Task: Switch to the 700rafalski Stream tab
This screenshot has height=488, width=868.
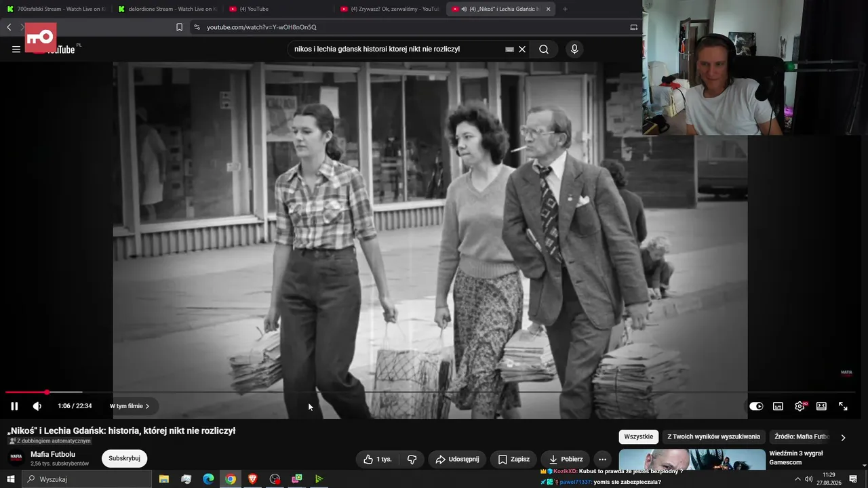Action: 56,9
